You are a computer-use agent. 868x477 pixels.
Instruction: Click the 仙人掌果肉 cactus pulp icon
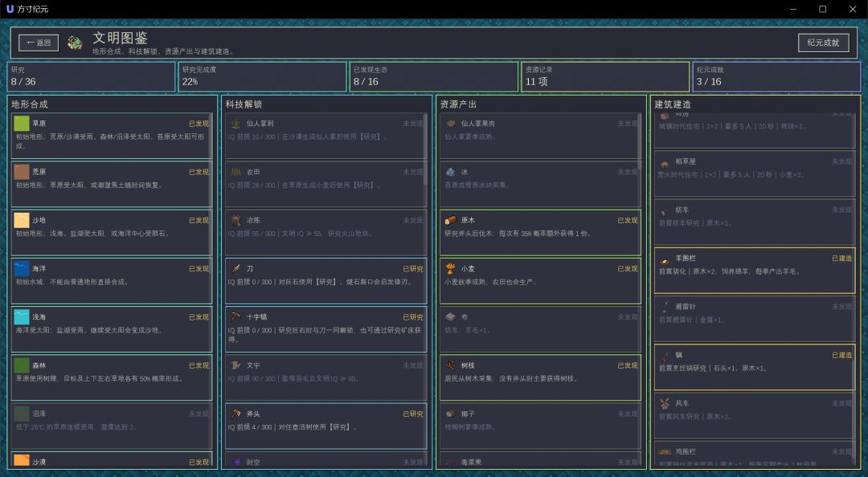click(x=451, y=123)
